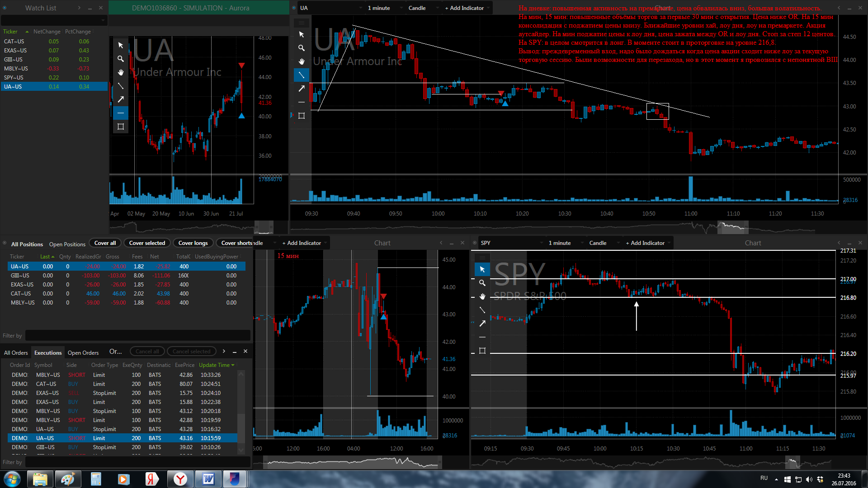The image size is (868, 488).
Task: Click SPY chart bottom navigator range slider
Action: (x=793, y=462)
